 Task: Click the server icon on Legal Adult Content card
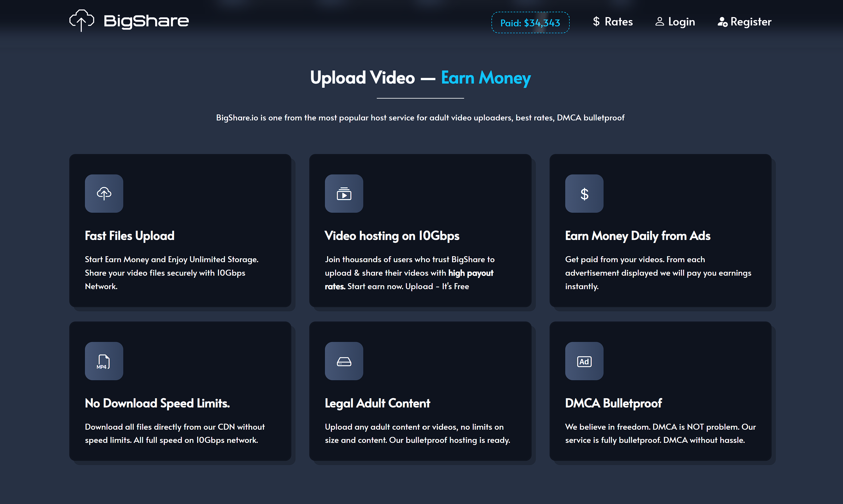[344, 361]
